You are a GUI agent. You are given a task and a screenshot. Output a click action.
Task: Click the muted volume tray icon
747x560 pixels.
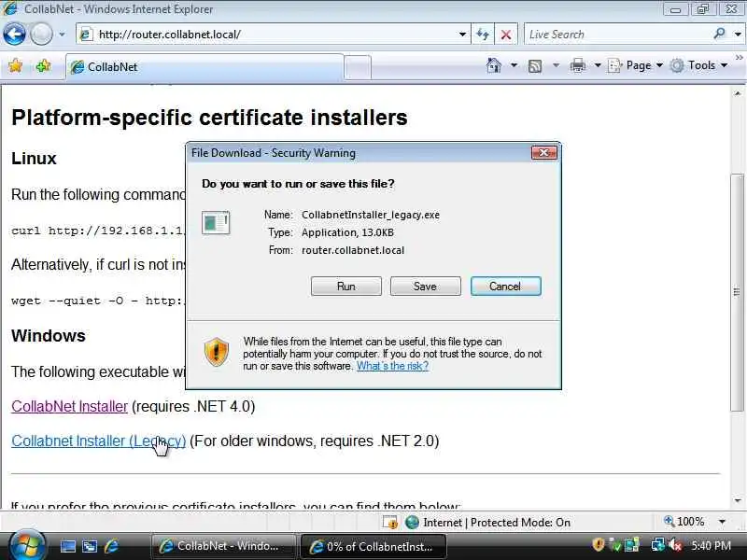pos(674,545)
